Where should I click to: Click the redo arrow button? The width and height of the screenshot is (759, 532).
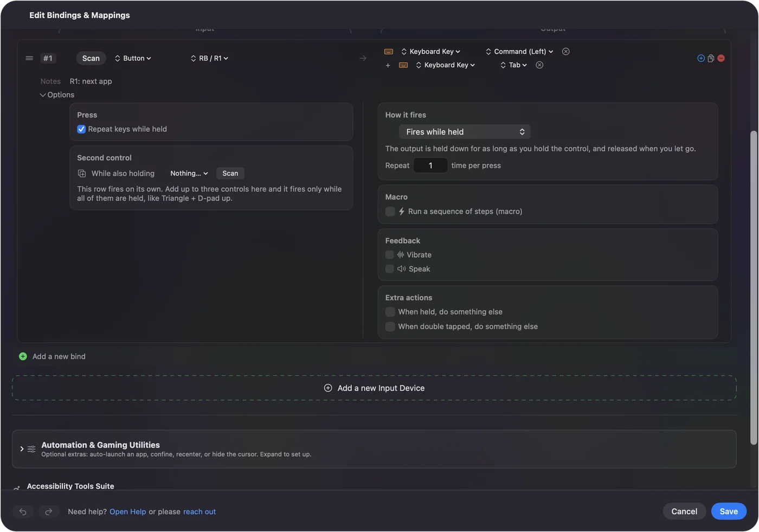click(48, 511)
